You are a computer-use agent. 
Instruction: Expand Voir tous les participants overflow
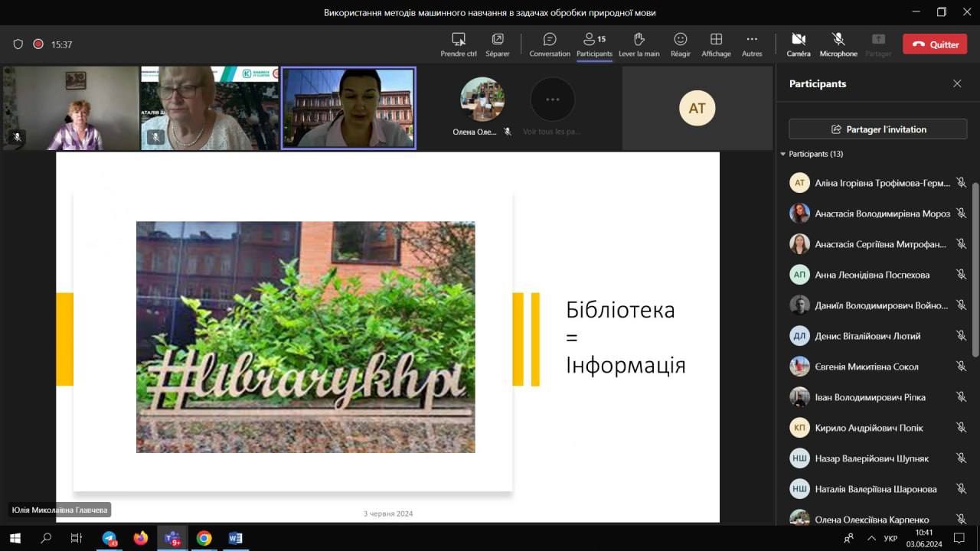[552, 99]
